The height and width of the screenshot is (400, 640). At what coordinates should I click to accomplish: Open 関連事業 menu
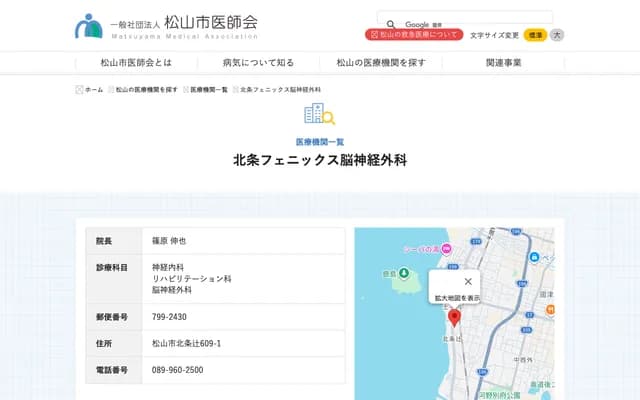point(503,62)
